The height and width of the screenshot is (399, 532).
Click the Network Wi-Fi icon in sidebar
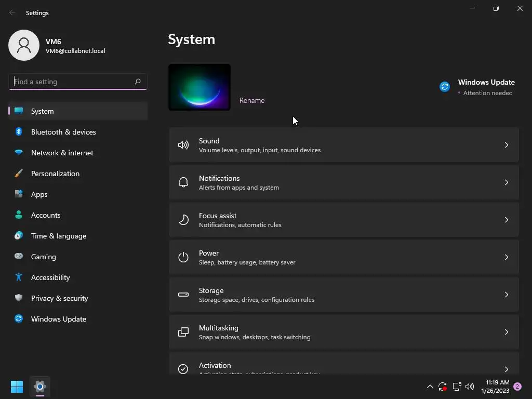pos(19,153)
